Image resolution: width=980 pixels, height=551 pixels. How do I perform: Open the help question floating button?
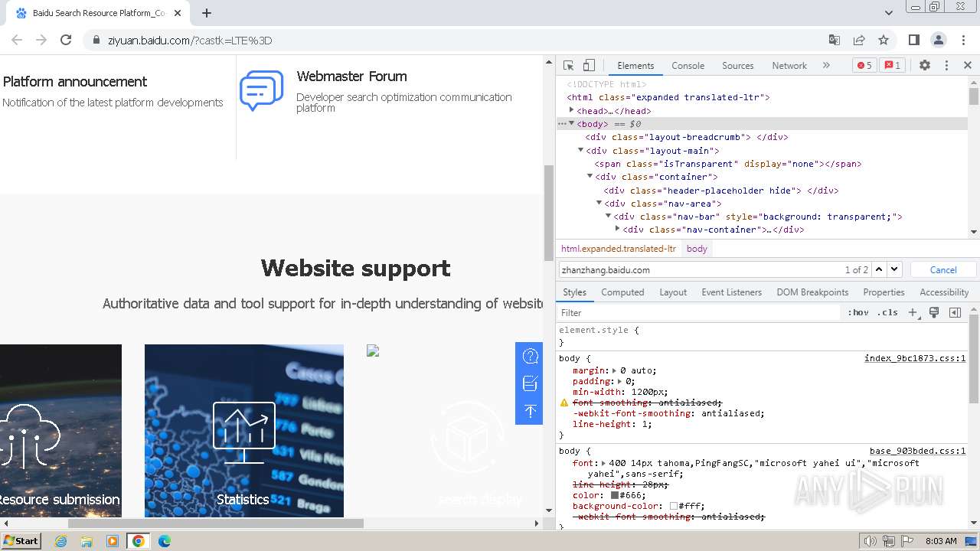tap(530, 356)
